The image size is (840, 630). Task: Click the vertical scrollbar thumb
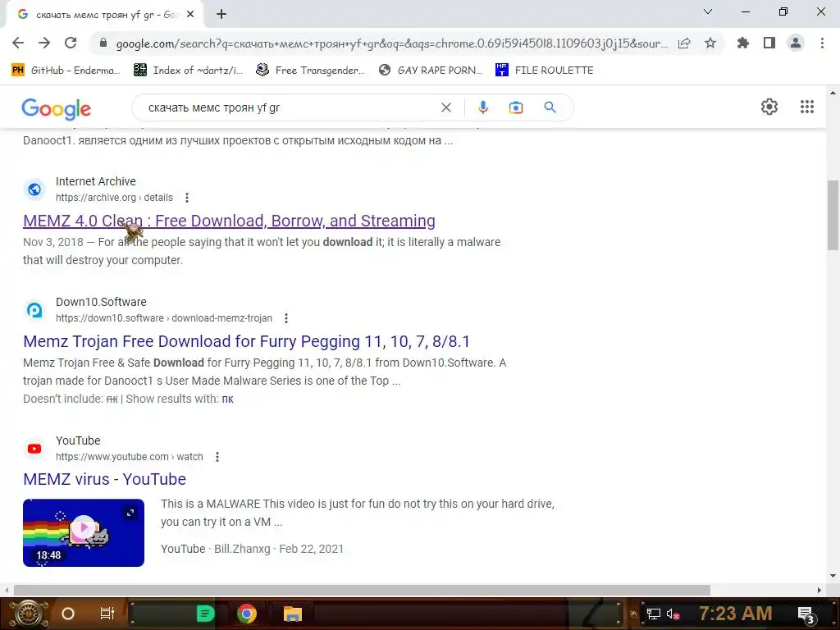point(833,216)
